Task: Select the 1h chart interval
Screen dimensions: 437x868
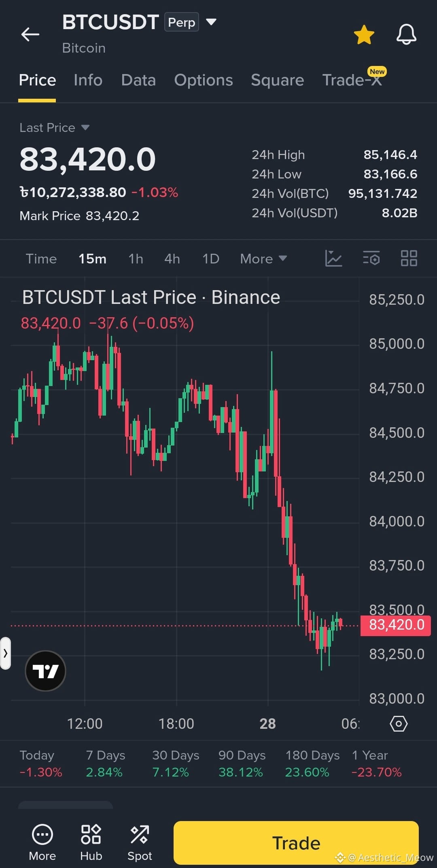Action: [136, 259]
